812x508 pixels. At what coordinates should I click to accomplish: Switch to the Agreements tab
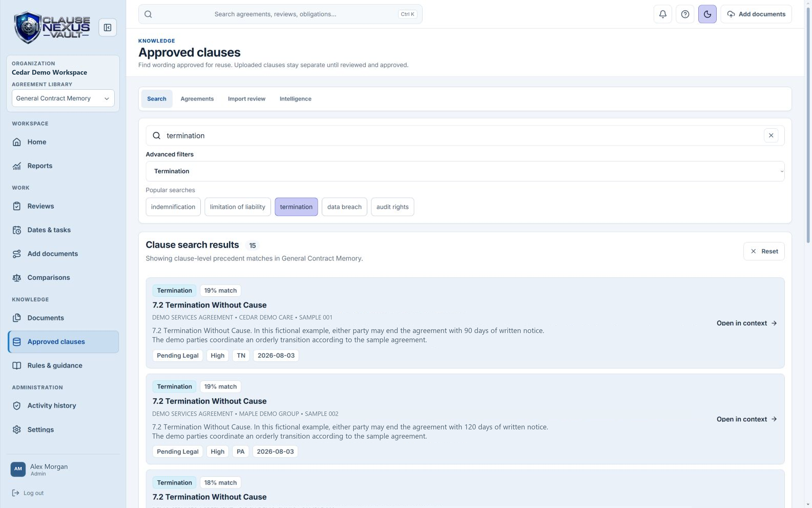197,99
